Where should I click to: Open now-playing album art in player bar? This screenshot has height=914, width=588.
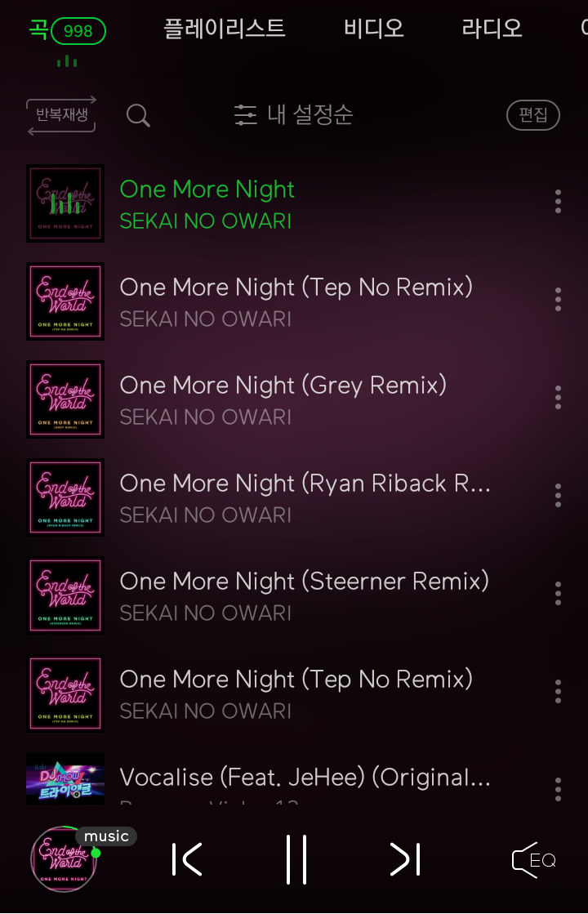[x=64, y=859]
